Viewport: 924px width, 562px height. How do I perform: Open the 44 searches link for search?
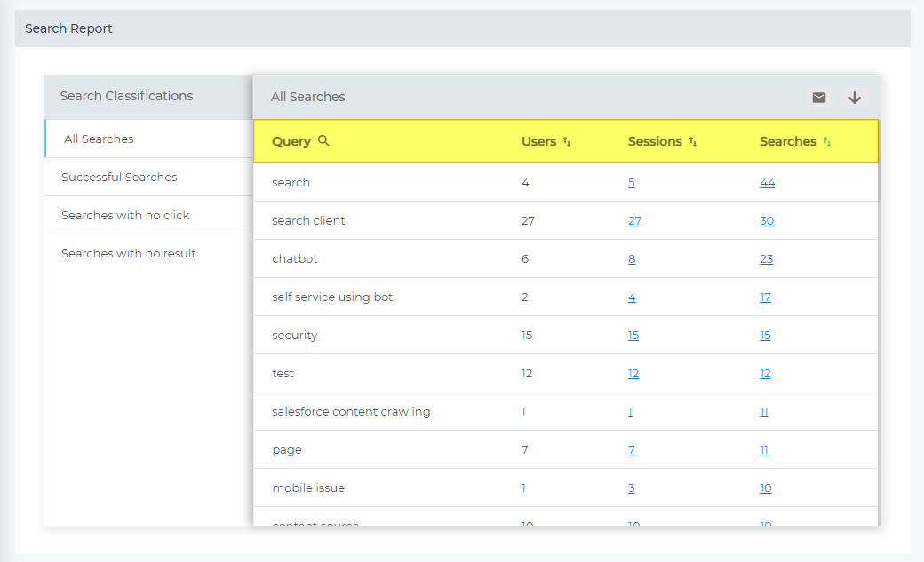point(768,183)
